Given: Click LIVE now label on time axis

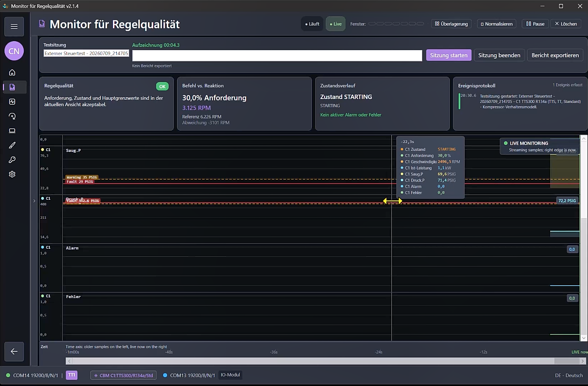Looking at the screenshot, I should point(579,352).
